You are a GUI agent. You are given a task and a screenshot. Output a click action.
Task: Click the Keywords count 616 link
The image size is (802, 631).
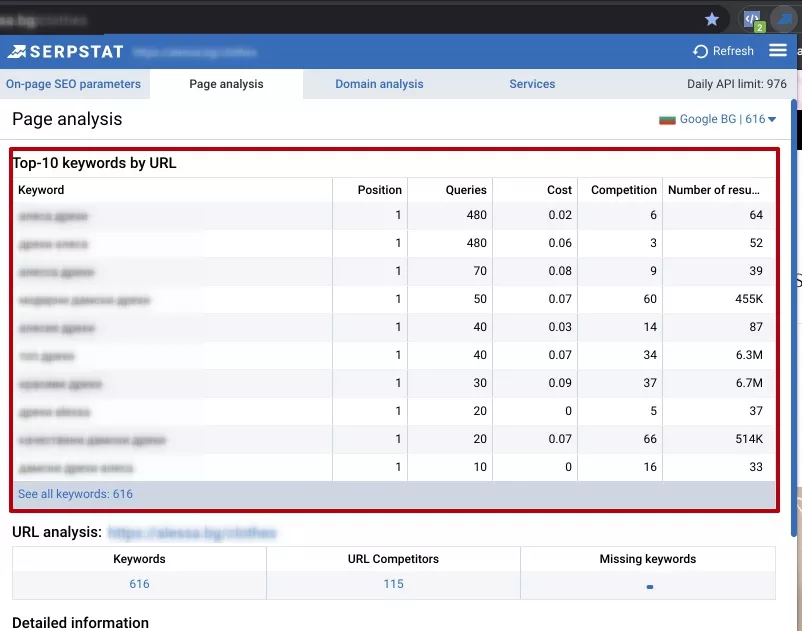pyautogui.click(x=139, y=584)
